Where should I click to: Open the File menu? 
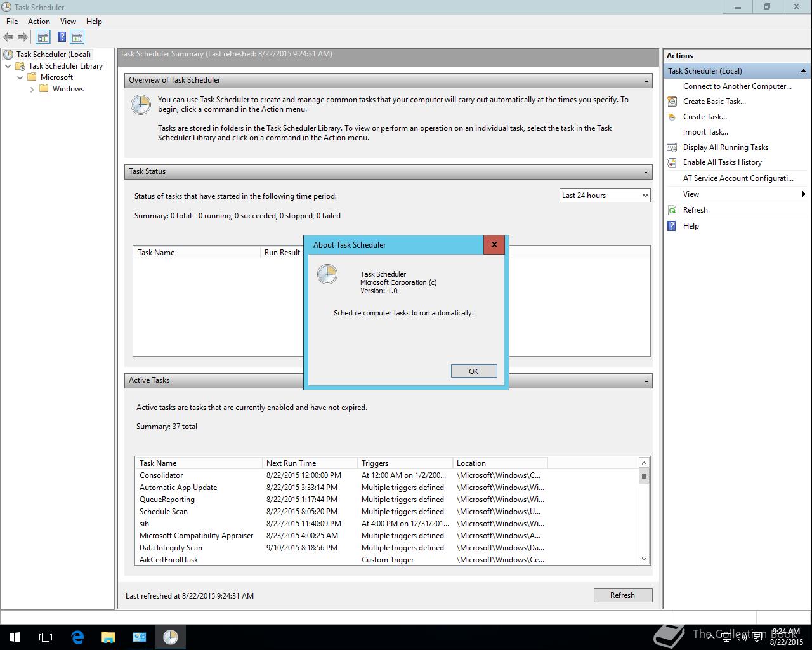[12, 22]
